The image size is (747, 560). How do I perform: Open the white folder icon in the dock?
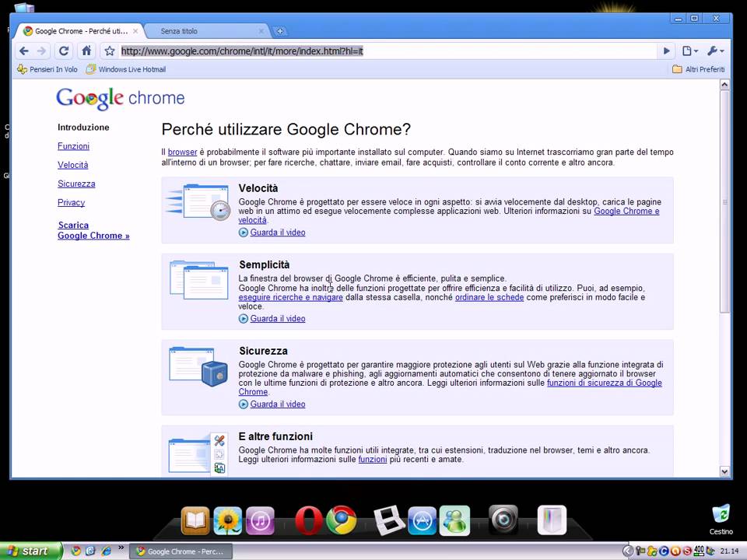[x=552, y=520]
